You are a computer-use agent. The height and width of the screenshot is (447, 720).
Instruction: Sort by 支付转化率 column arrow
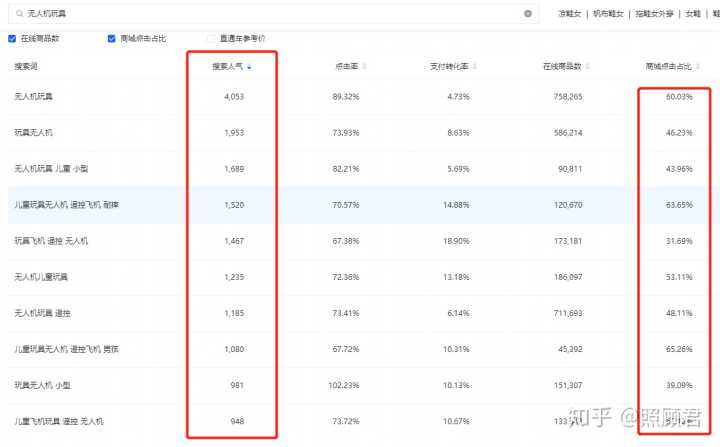475,67
